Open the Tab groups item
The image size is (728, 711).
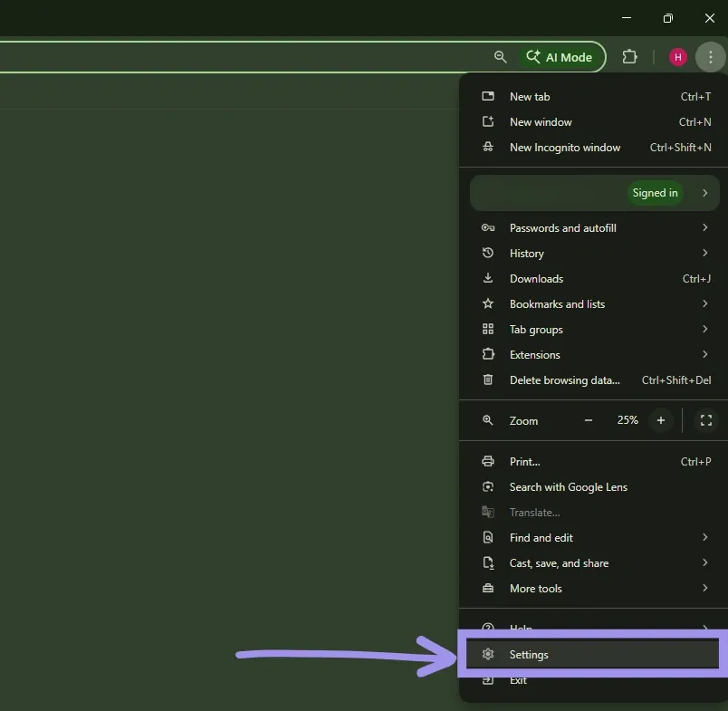point(538,329)
